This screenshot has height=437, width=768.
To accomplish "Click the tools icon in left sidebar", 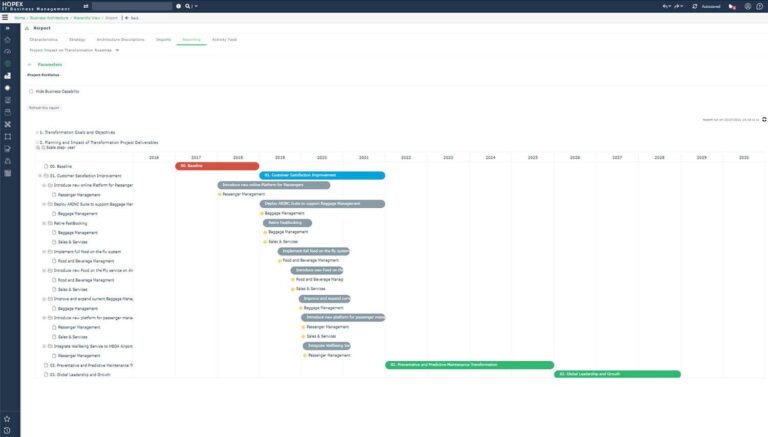I will click(x=7, y=123).
